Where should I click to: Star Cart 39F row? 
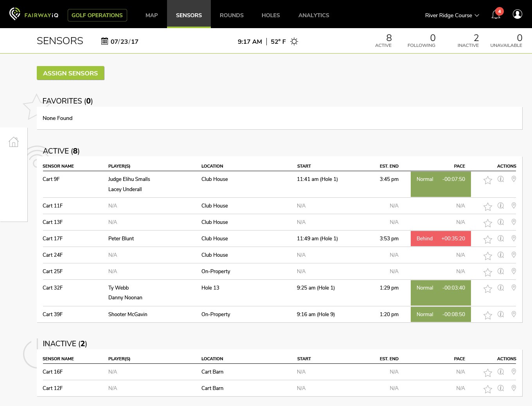pos(487,315)
